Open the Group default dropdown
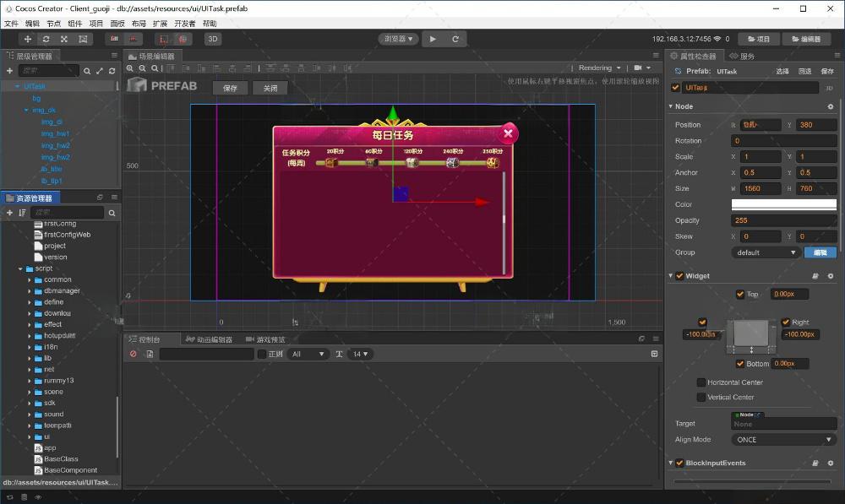The height and width of the screenshot is (504, 845). click(766, 252)
